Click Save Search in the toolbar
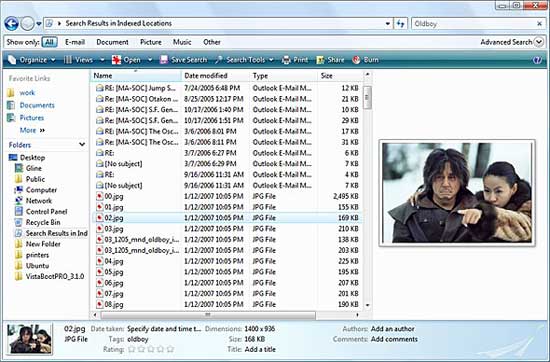Image resolution: width=550 pixels, height=362 pixels. tap(183, 60)
